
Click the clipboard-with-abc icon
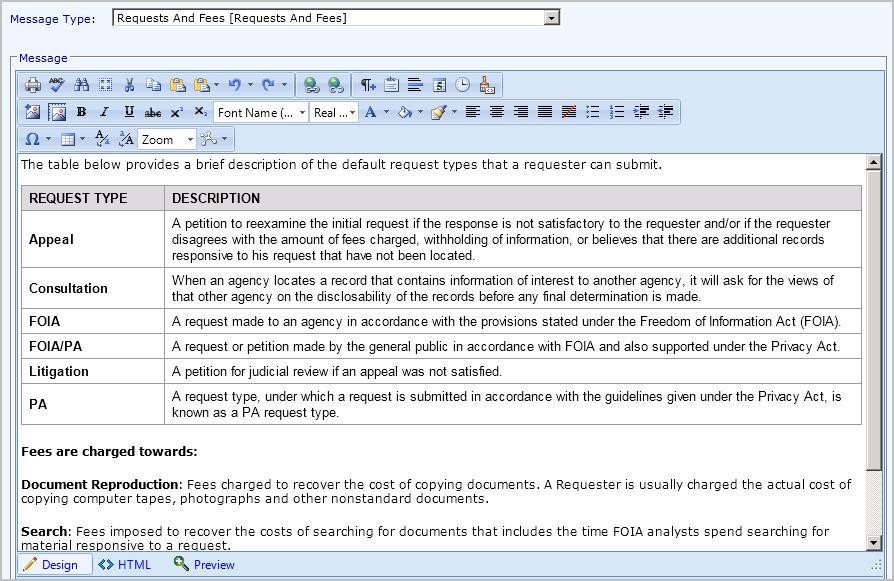point(391,85)
